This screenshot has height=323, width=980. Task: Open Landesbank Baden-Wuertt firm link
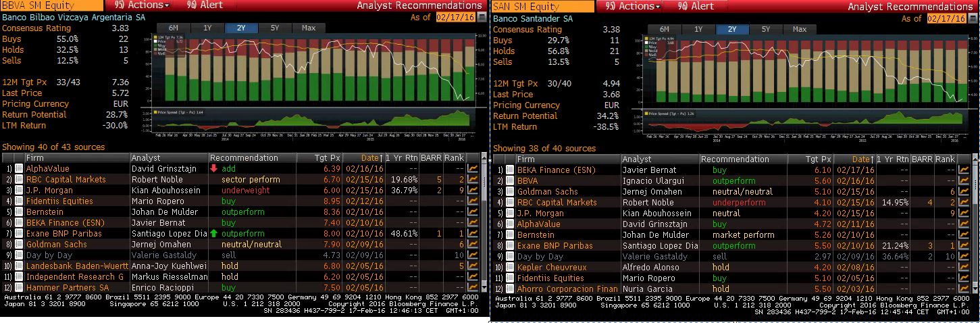point(77,266)
